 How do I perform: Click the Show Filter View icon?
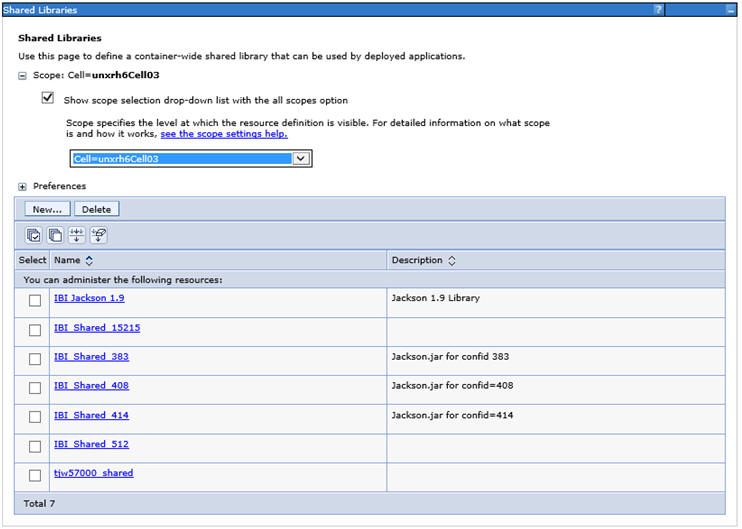coord(77,235)
